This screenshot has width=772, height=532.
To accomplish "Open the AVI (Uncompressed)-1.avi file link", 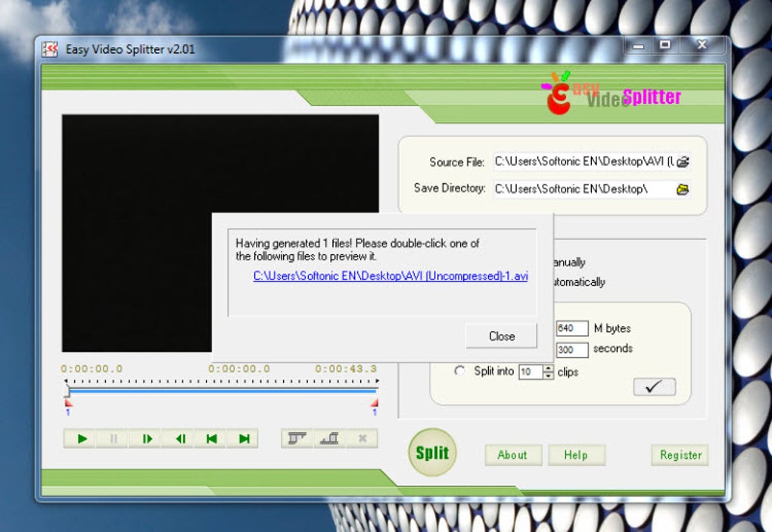I will pos(391,276).
